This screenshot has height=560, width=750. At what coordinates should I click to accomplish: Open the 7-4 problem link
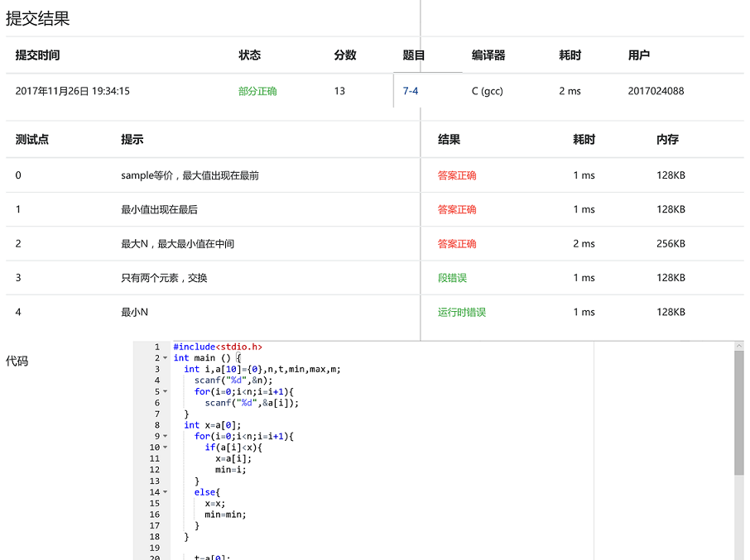click(x=411, y=91)
